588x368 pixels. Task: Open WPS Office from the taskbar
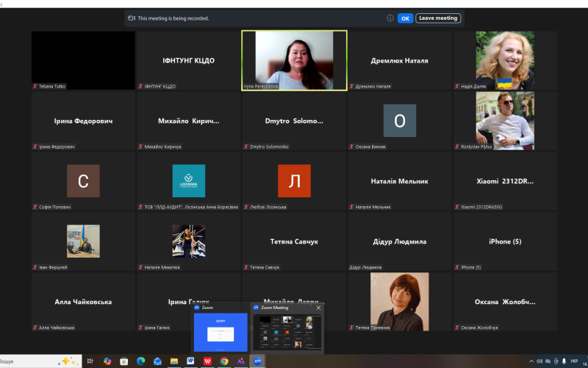coord(207,361)
